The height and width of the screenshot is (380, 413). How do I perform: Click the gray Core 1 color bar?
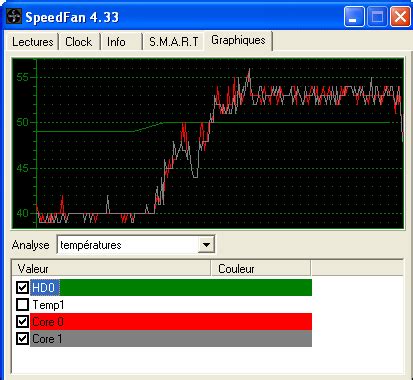coord(171,339)
